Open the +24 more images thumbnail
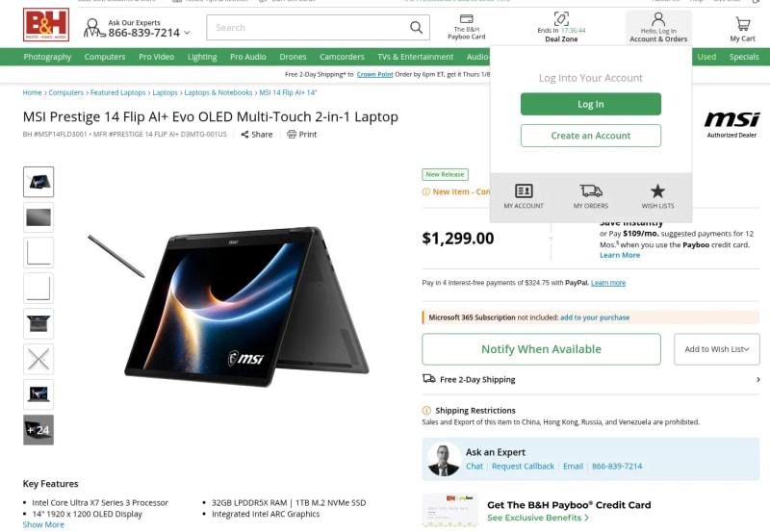Viewport: 770px width, 532px height. pyautogui.click(x=38, y=429)
